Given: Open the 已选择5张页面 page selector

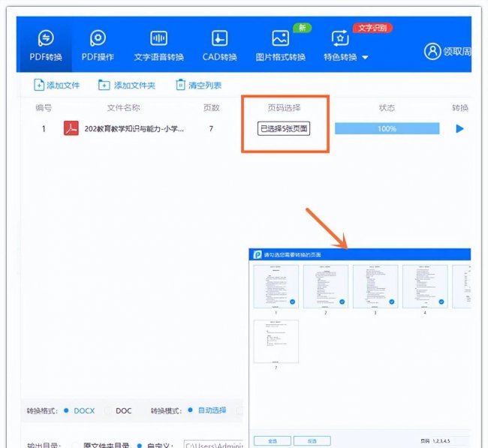Looking at the screenshot, I should pyautogui.click(x=284, y=128).
